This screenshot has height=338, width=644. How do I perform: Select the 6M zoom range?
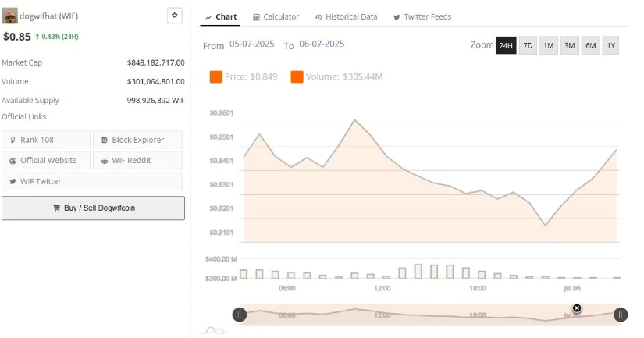(591, 45)
